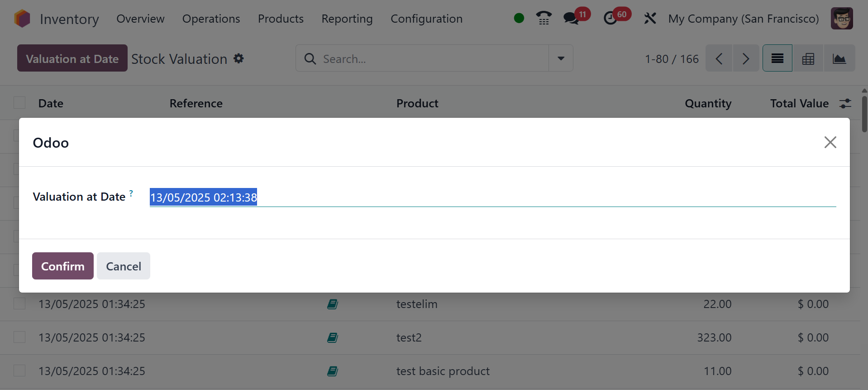Open the Configuration menu
The height and width of the screenshot is (390, 868).
[426, 19]
